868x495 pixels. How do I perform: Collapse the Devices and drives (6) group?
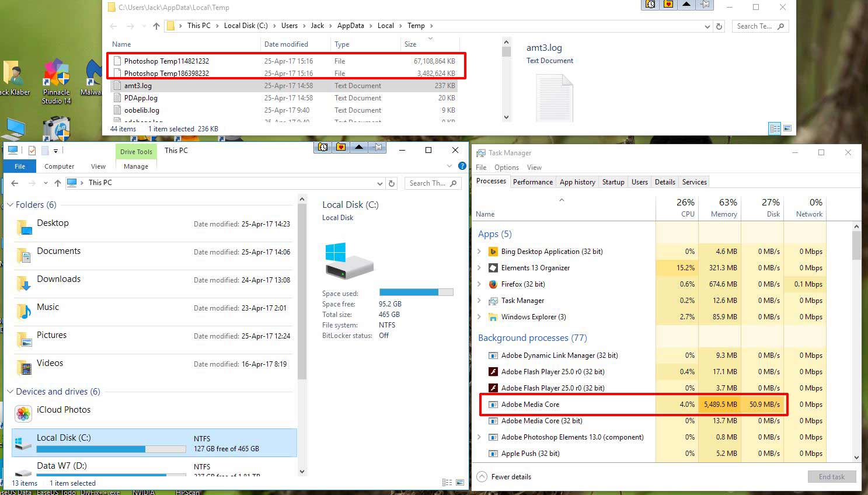pyautogui.click(x=10, y=392)
